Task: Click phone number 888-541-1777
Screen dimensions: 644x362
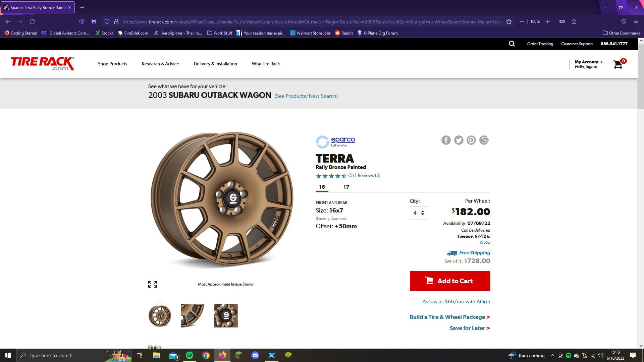Action: (614, 44)
